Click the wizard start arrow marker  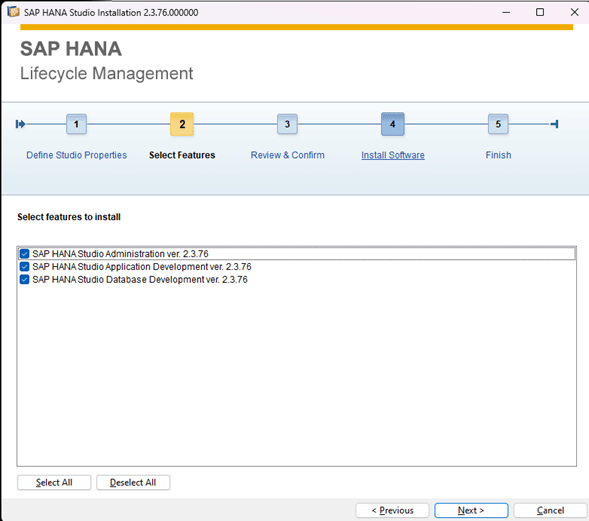click(20, 124)
